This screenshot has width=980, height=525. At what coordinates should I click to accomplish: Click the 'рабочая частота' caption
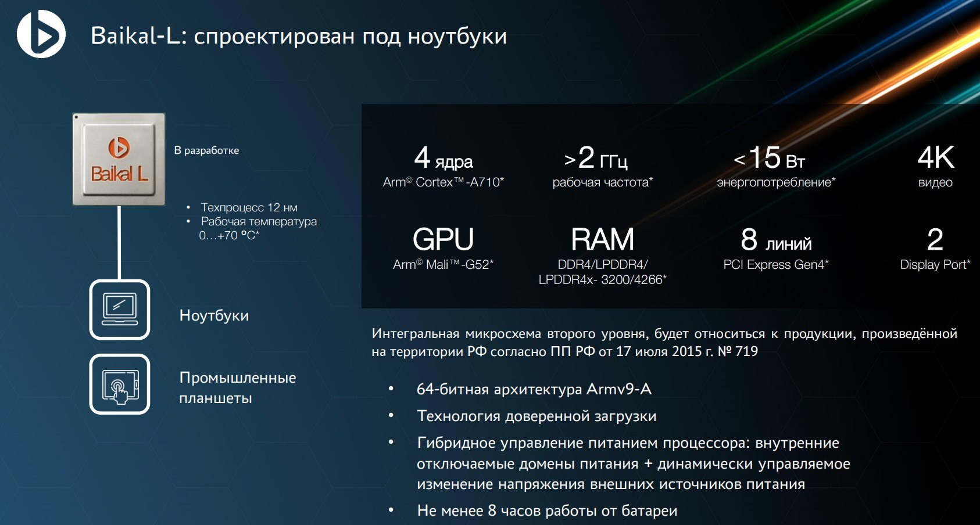coord(603,182)
